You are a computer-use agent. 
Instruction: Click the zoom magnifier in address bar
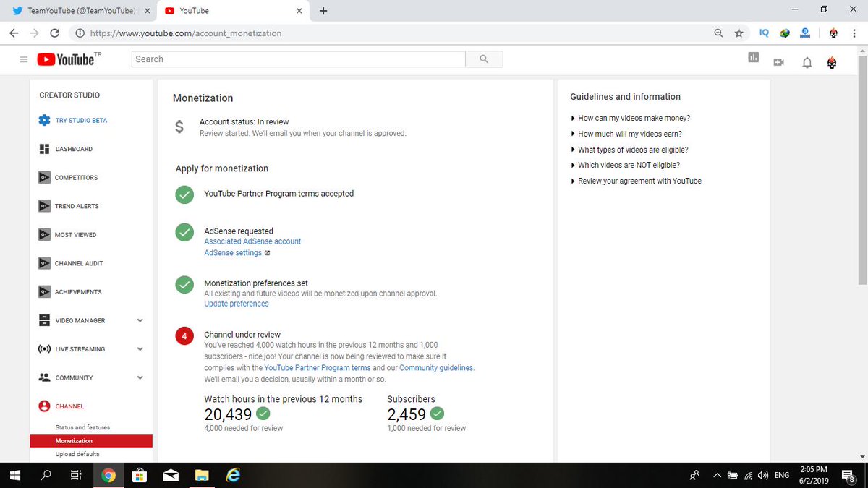click(x=718, y=33)
